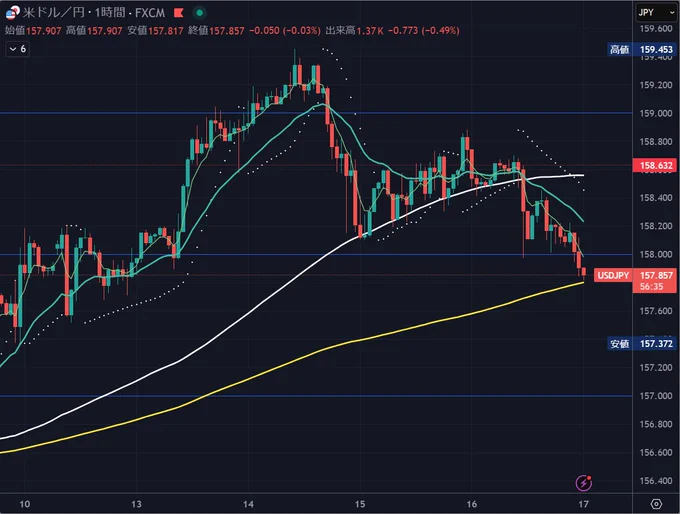The image size is (680, 514).
Task: Click date 10 on the time axis
Action: (25, 504)
